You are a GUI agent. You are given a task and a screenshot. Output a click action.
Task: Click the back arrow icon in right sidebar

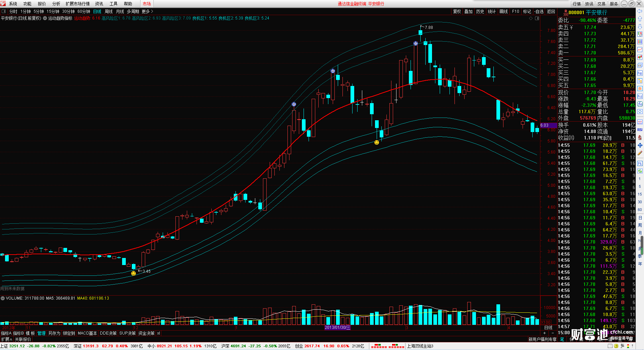tap(640, 11)
